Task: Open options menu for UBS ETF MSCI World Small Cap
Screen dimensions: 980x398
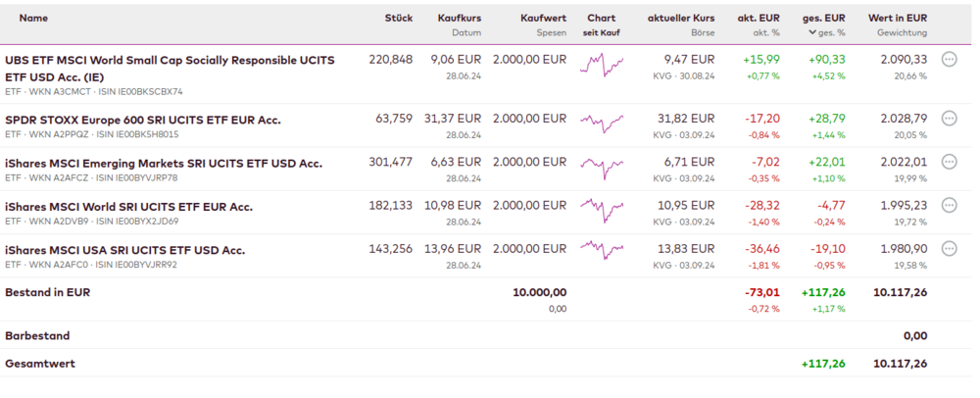Action: pyautogui.click(x=949, y=59)
